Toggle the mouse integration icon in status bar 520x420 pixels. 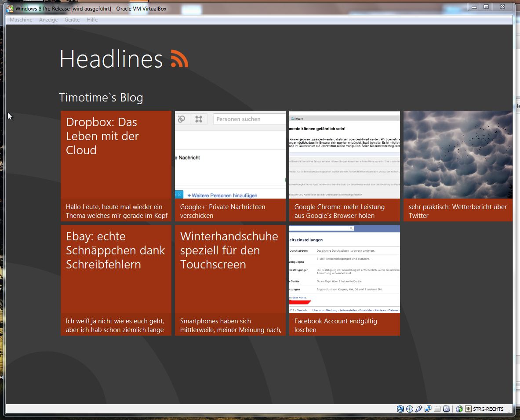coord(459,409)
